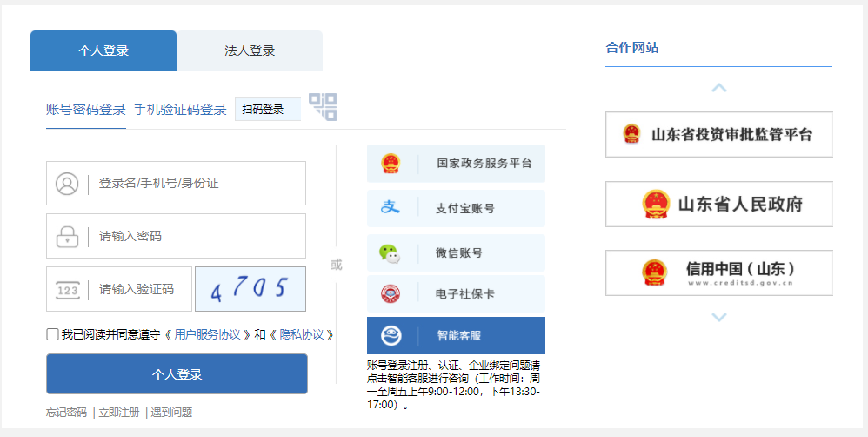The image size is (868, 437).
Task: Click the national emblem icon for 国家政务服务平台
Action: pos(391,164)
